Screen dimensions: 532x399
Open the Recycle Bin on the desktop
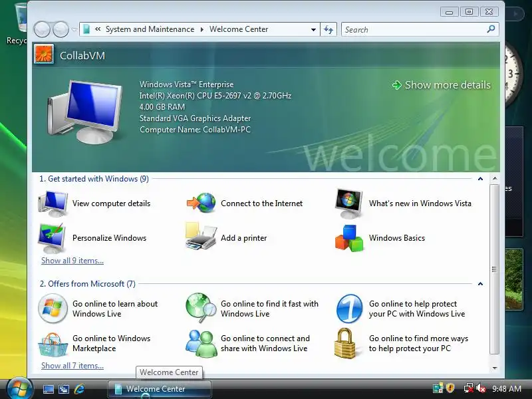(17, 24)
